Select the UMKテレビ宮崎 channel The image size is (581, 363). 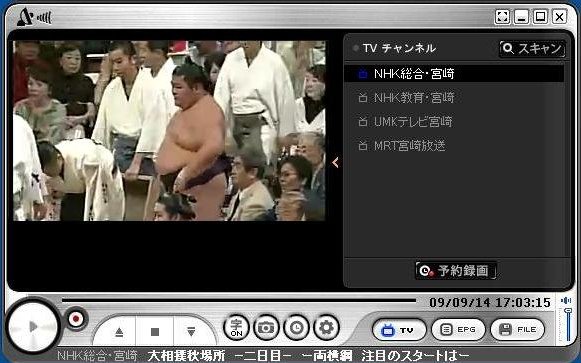click(454, 121)
